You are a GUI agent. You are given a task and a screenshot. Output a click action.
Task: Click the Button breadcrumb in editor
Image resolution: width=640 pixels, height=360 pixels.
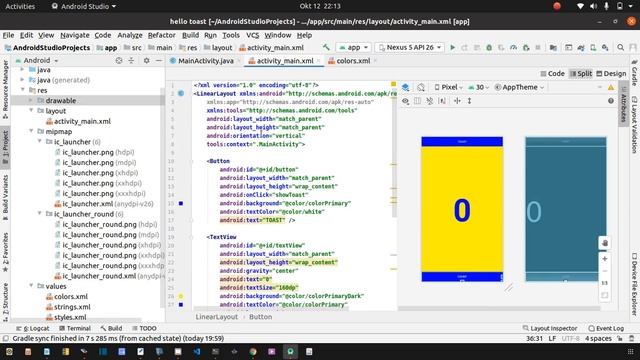tap(260, 317)
